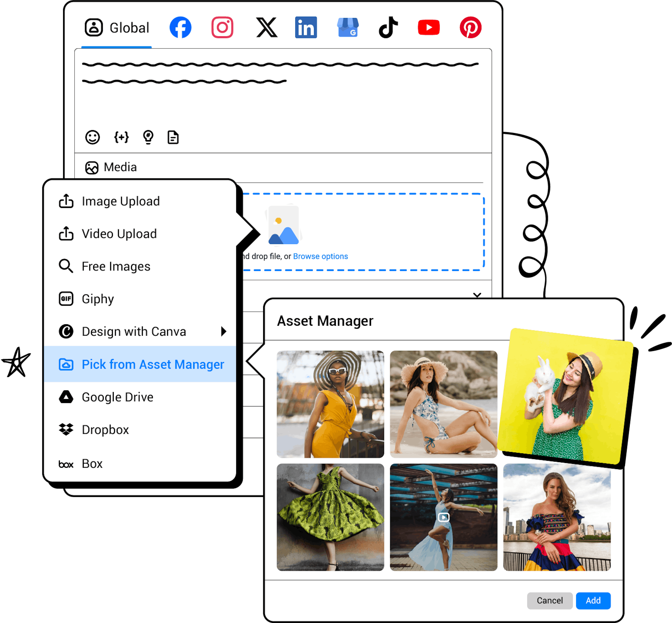Open the Browse options link
This screenshot has height=623, width=672.
click(320, 256)
